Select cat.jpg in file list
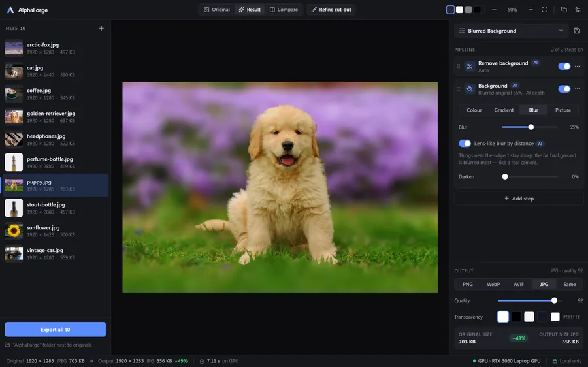This screenshot has height=367, width=588. 56,71
